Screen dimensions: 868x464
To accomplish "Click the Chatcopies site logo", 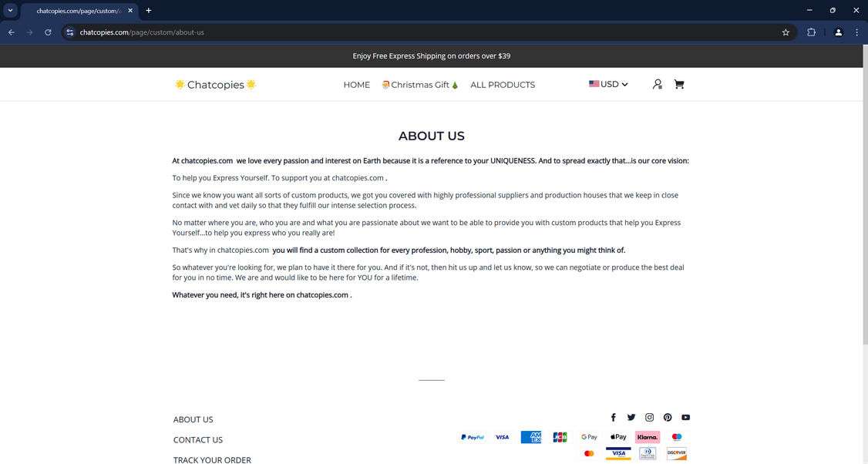I will pos(215,85).
